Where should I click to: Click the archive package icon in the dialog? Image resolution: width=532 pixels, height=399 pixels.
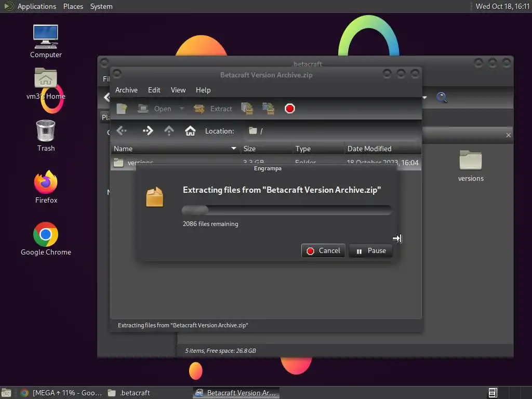[x=155, y=197]
